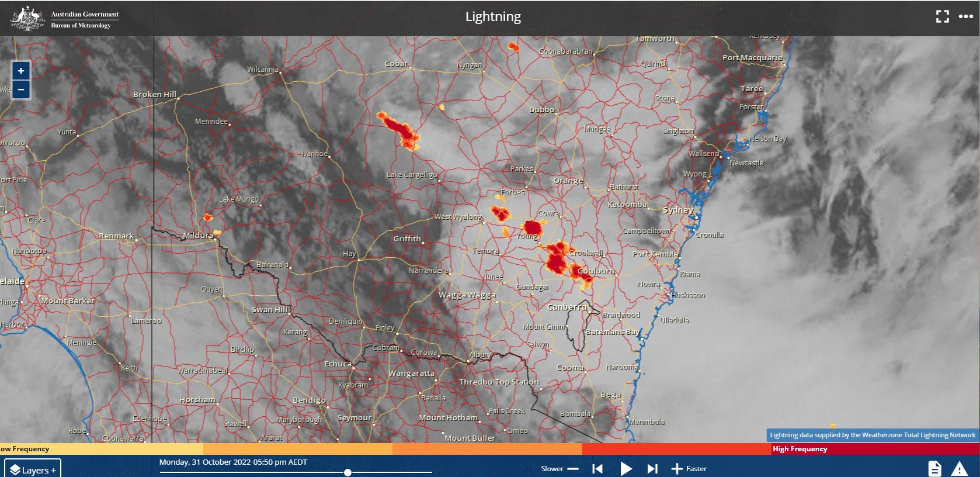The image size is (980, 477).
Task: Click the date and time readout
Action: 233,462
